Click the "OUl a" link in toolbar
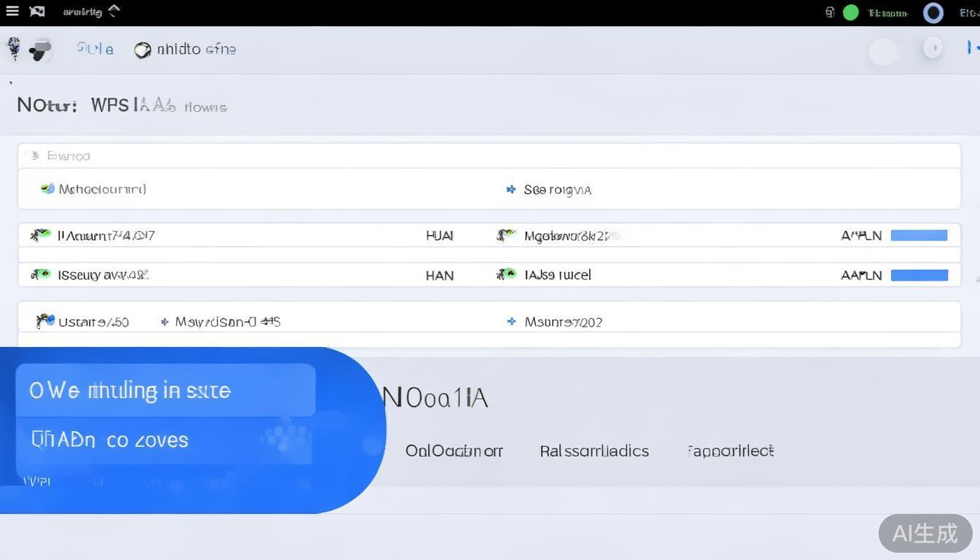 [x=95, y=49]
